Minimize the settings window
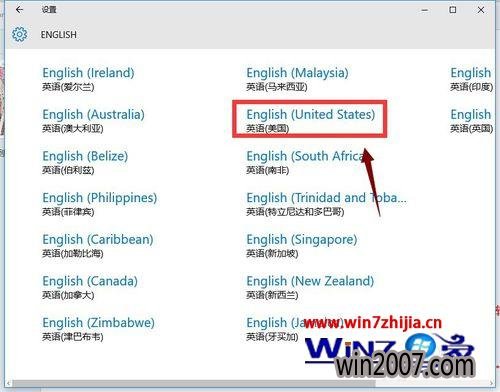 [x=425, y=10]
